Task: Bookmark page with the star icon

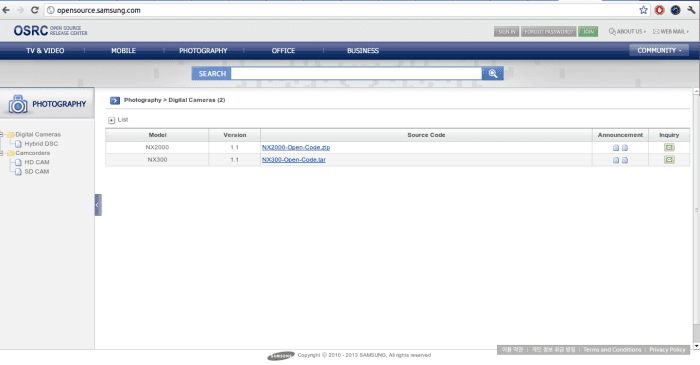Action: [643, 10]
